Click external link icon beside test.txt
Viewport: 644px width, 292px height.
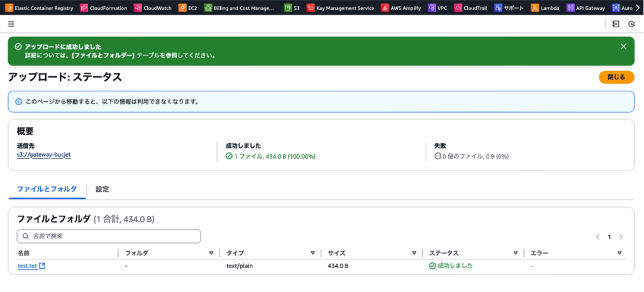[x=42, y=266]
